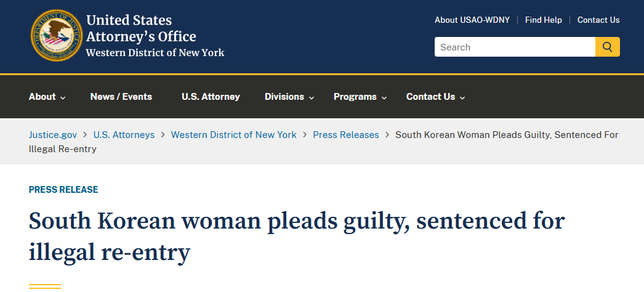644x292 pixels.
Task: Click the Find Help link
Action: [x=544, y=20]
